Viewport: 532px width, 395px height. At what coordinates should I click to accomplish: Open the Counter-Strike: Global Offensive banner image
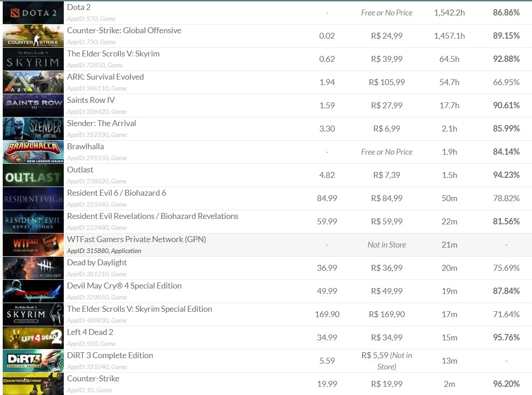pyautogui.click(x=33, y=36)
